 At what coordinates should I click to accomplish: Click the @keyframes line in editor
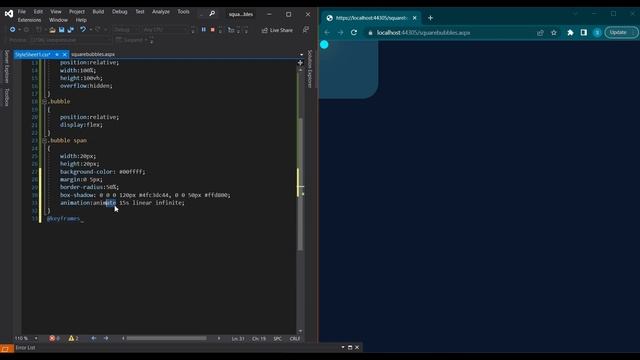click(64, 219)
